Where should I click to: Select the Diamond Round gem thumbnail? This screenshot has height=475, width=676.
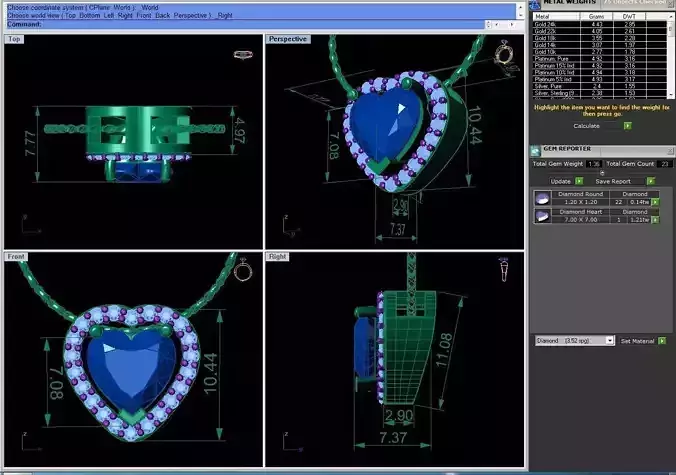coord(542,198)
